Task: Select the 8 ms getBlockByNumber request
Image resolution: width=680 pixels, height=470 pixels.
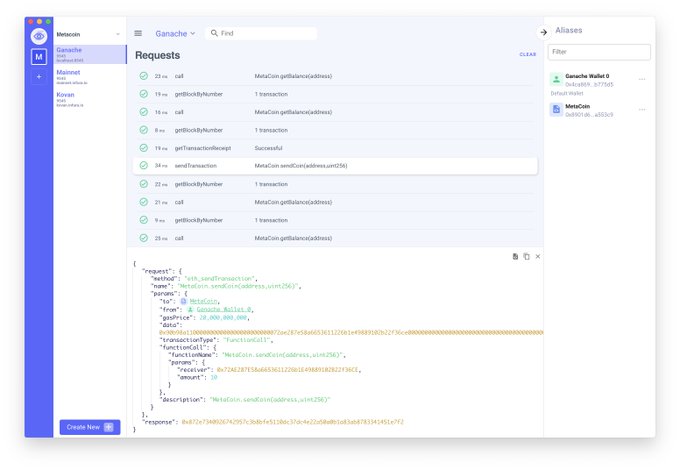Action: click(x=335, y=130)
